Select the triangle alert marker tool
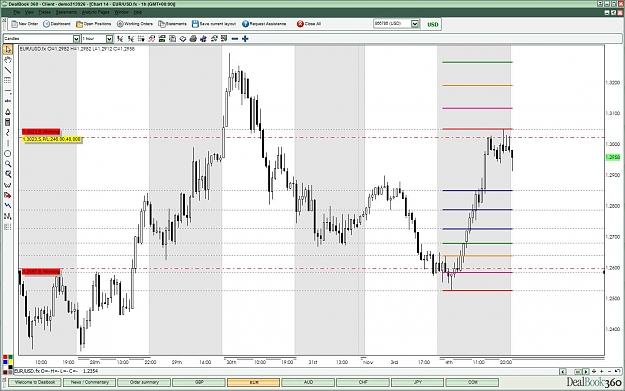 coord(8,112)
